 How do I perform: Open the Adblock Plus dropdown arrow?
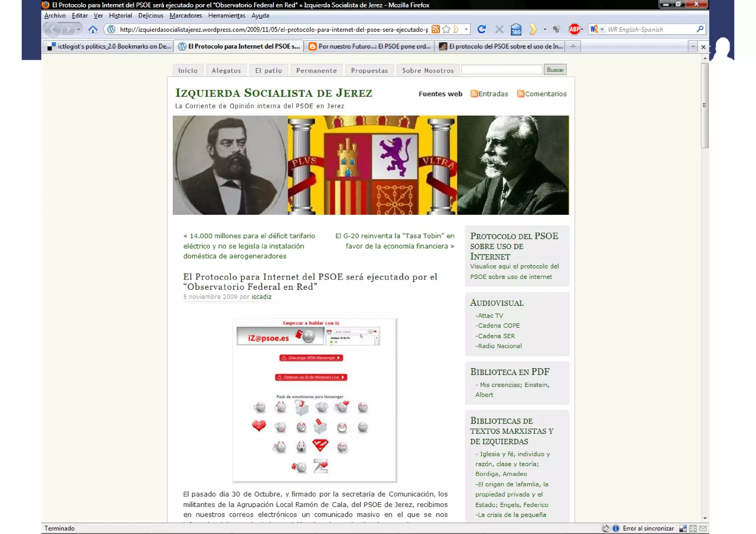[x=582, y=30]
